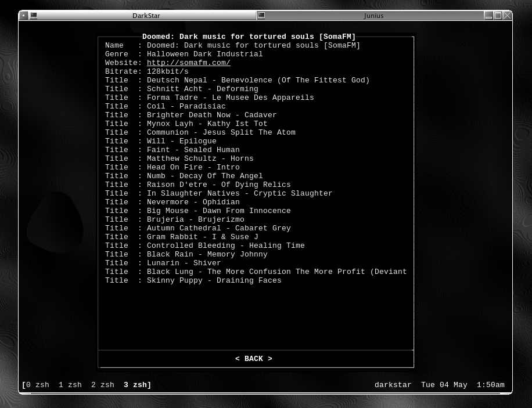Image resolution: width=532 pixels, height=408 pixels.
Task: Select active screen window 3 zsh
Action: [x=136, y=385]
